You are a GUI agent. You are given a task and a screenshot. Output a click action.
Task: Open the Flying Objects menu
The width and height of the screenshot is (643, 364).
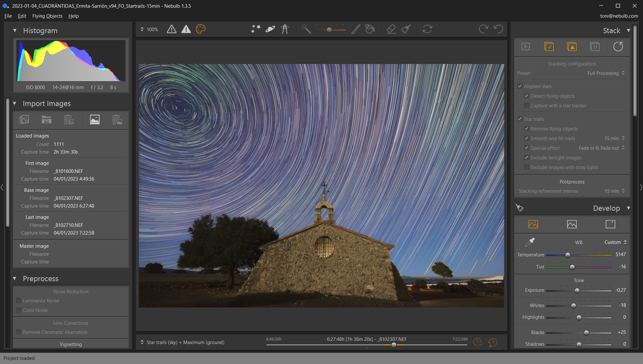47,16
